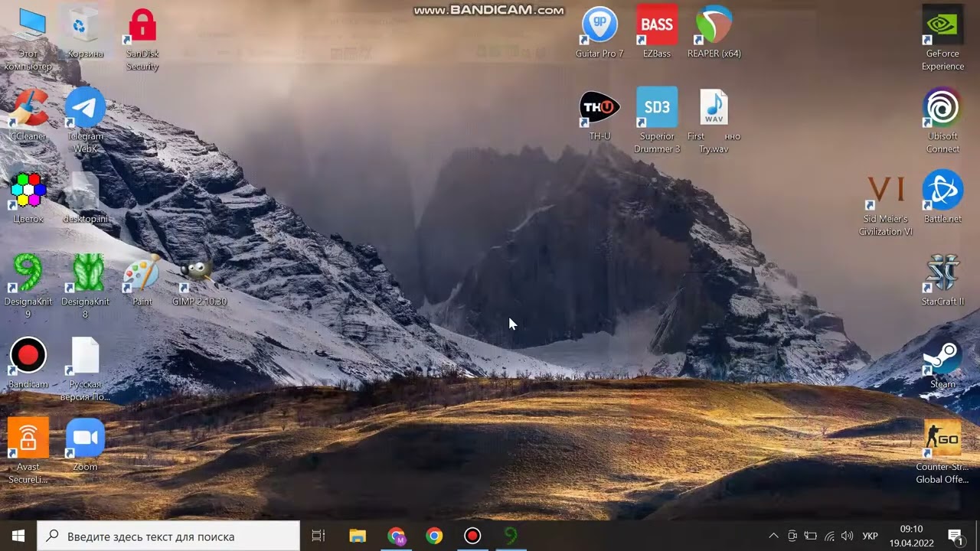Select Sid Meier's Civilization VI icon

[x=886, y=204]
